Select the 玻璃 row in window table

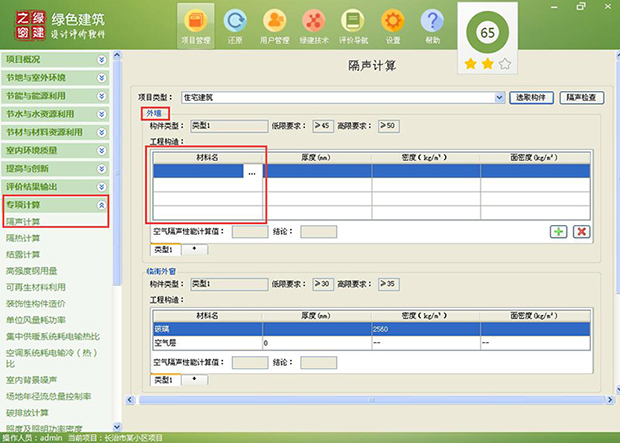pyautogui.click(x=372, y=329)
